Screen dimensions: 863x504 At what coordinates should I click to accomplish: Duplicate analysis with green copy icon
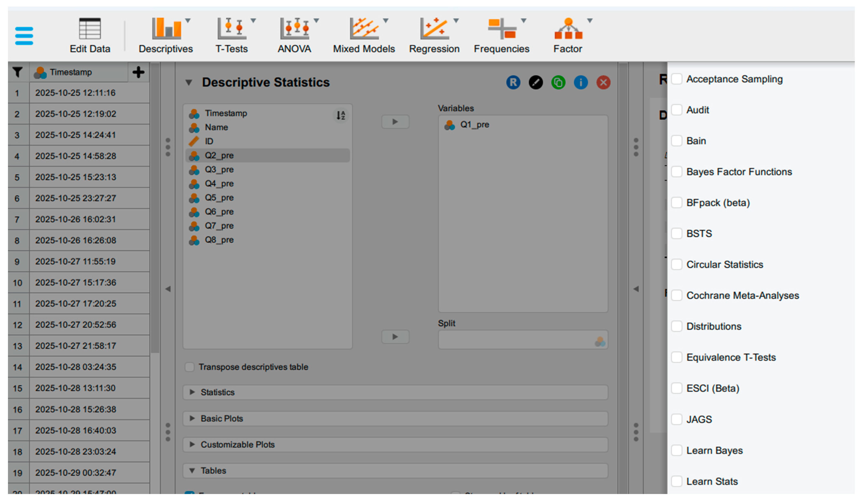(558, 82)
